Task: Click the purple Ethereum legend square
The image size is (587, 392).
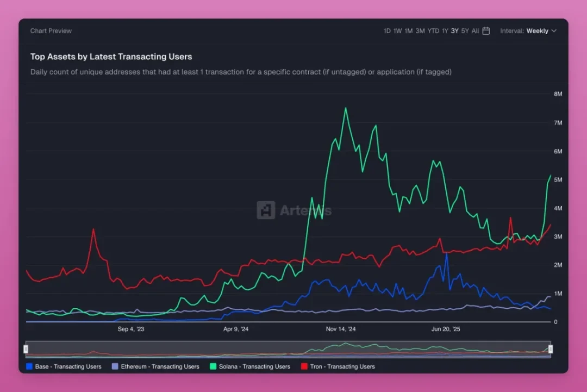Action: tap(115, 366)
